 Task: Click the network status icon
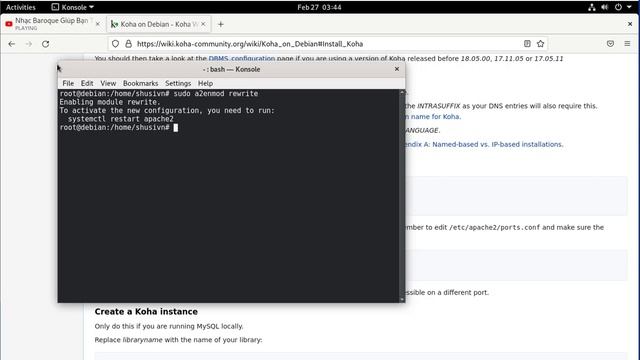click(x=591, y=7)
